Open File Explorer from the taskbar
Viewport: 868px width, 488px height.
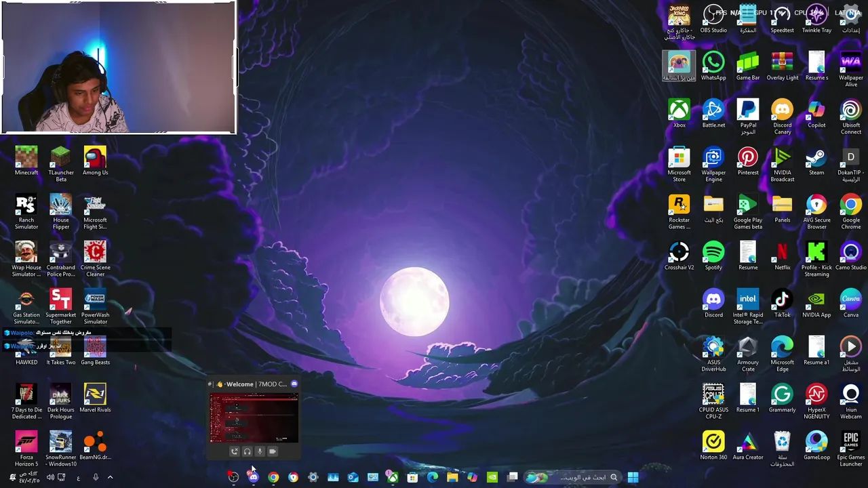coord(452,477)
